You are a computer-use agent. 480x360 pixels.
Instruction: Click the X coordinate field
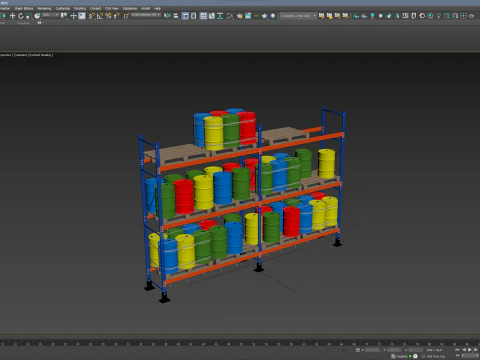(373, 350)
